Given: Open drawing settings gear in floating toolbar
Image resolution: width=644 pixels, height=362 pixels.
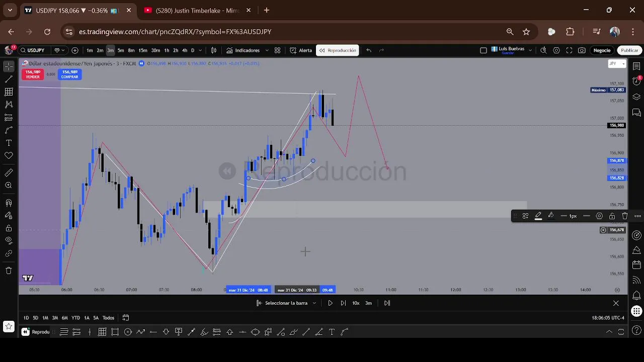Looking at the screenshot, I should pos(599,216).
